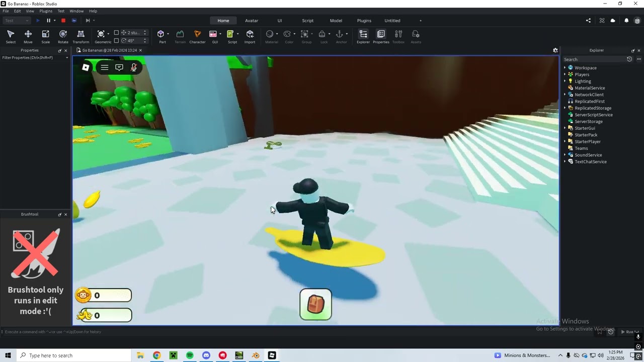The height and width of the screenshot is (362, 644).
Task: Click the Explorer history filter icon
Action: coord(629,59)
